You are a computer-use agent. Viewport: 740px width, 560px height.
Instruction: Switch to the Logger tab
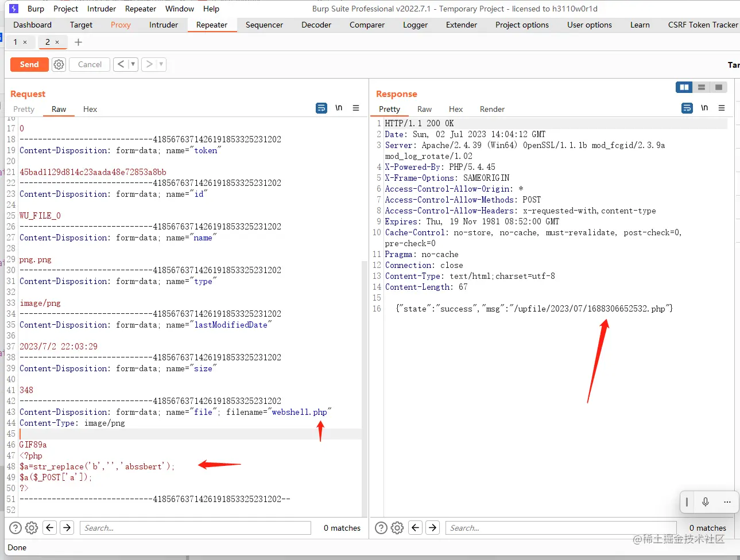(x=415, y=25)
